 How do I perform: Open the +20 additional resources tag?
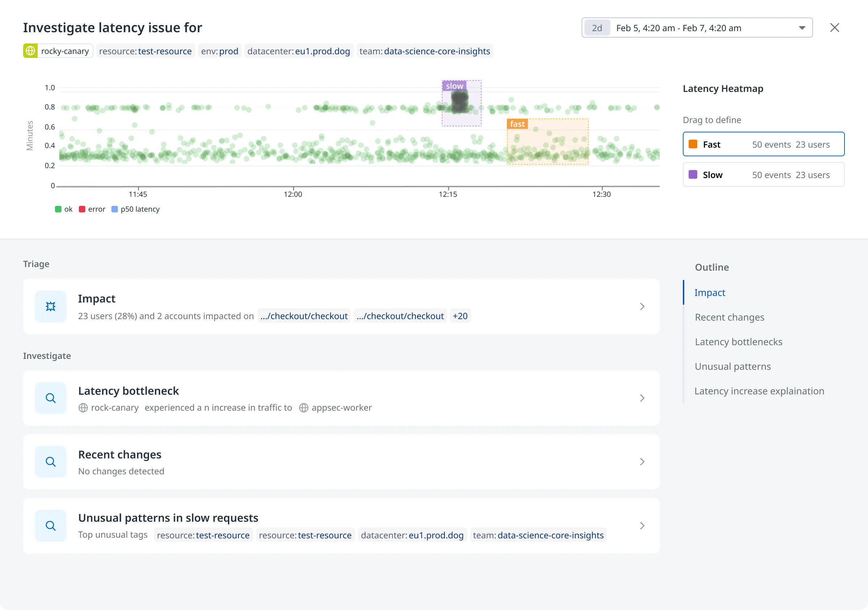pos(460,316)
